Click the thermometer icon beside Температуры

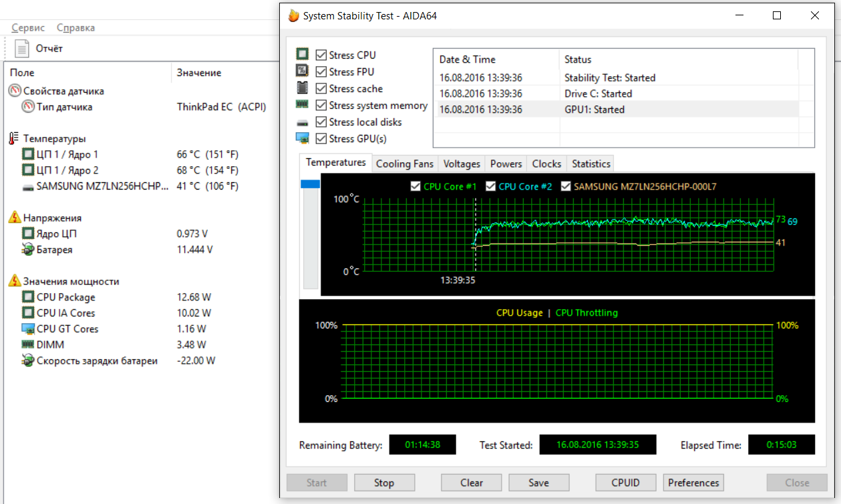[15, 138]
